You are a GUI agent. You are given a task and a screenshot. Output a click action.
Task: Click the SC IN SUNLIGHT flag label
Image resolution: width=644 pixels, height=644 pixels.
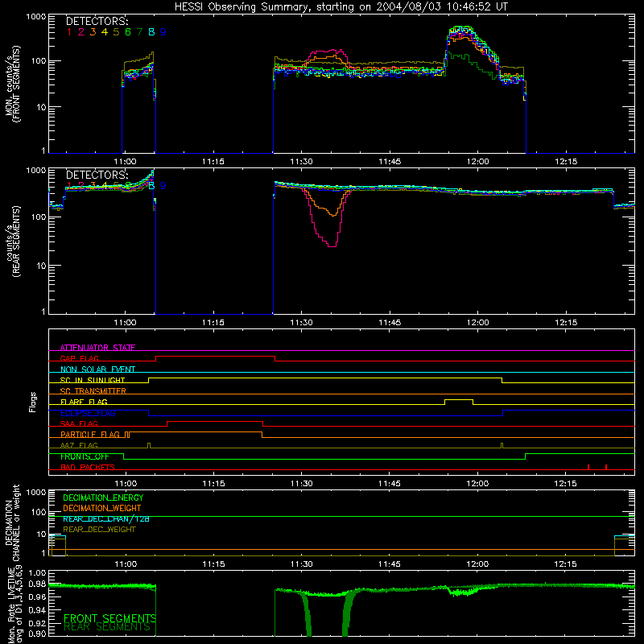(93, 380)
